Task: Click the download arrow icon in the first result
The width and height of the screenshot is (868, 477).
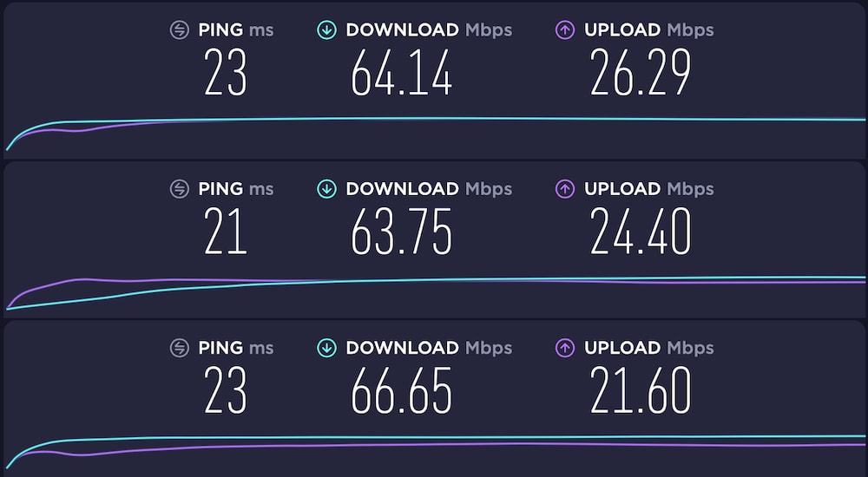Action: [x=326, y=29]
